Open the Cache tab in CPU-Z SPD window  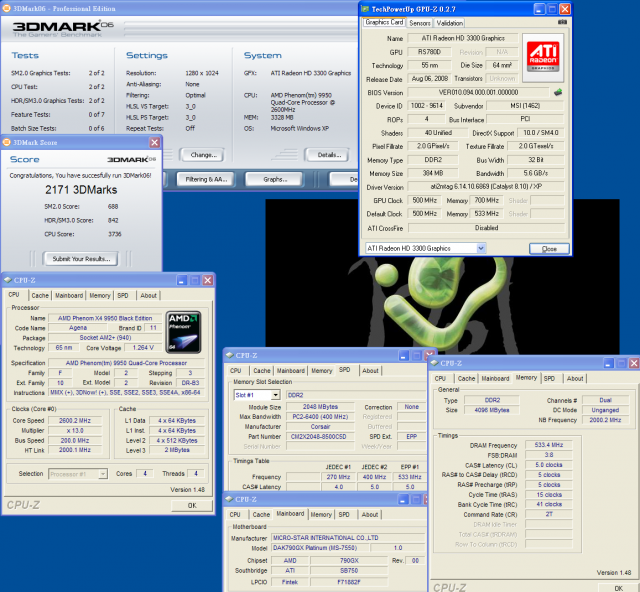(x=262, y=371)
